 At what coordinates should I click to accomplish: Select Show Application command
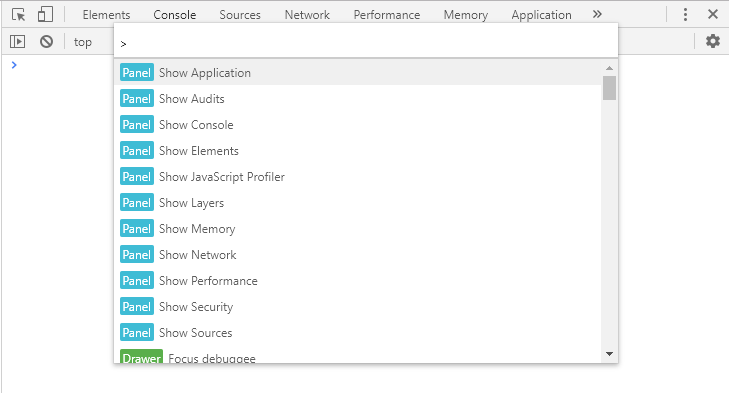tap(357, 73)
